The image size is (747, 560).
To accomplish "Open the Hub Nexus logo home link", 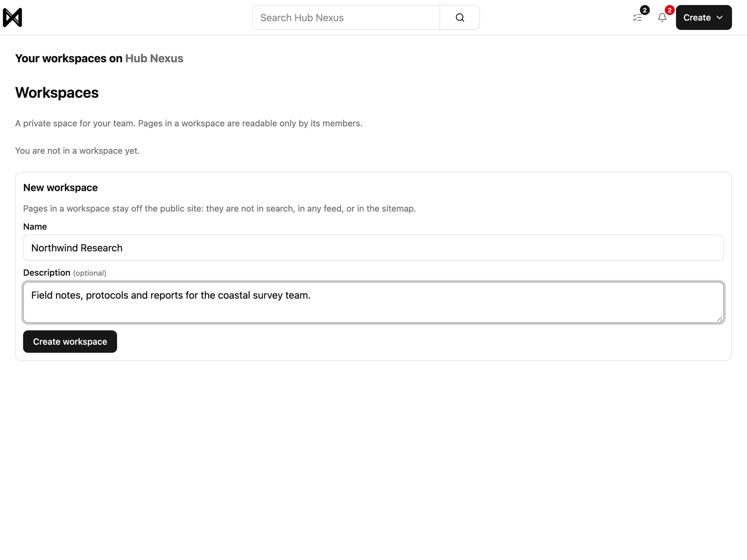I will tap(12, 17).
